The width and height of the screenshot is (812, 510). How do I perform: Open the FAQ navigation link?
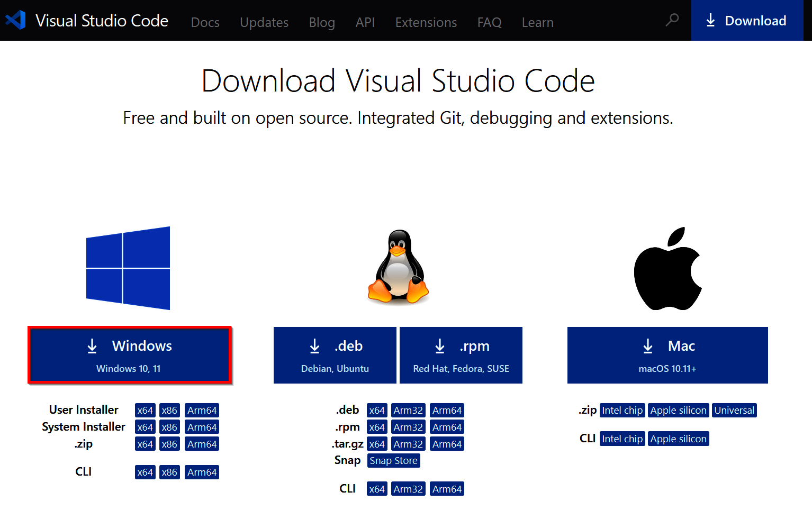click(x=489, y=22)
